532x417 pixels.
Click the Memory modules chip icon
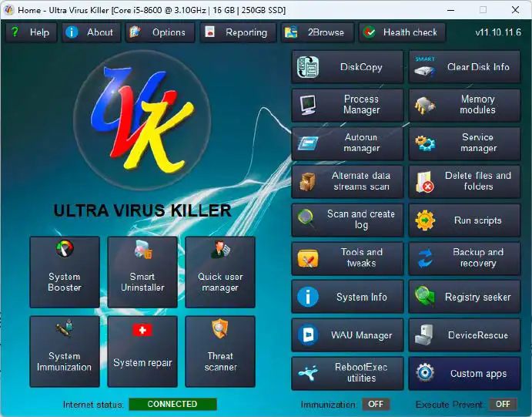click(425, 106)
